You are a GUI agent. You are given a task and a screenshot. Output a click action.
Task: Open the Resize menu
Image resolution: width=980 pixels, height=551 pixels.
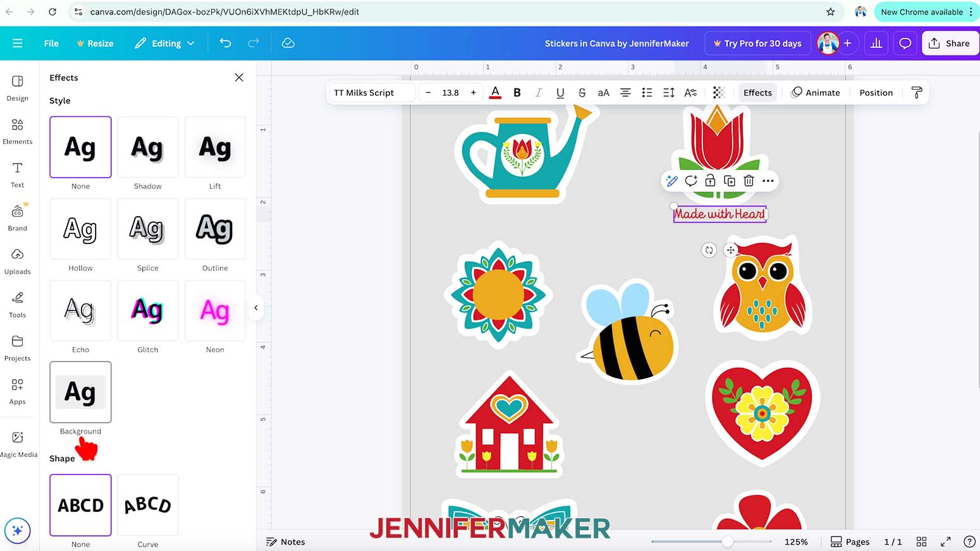click(x=95, y=43)
